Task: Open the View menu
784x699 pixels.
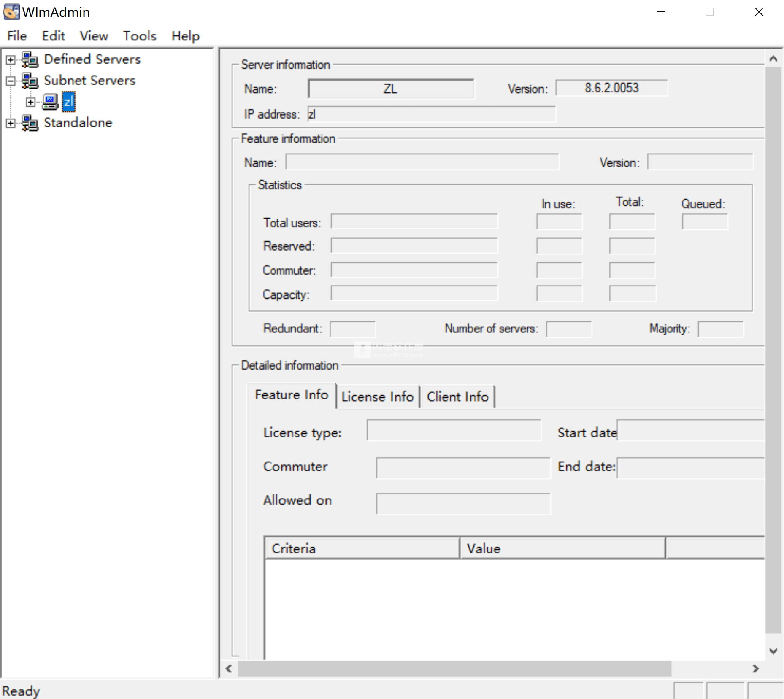Action: 94,36
